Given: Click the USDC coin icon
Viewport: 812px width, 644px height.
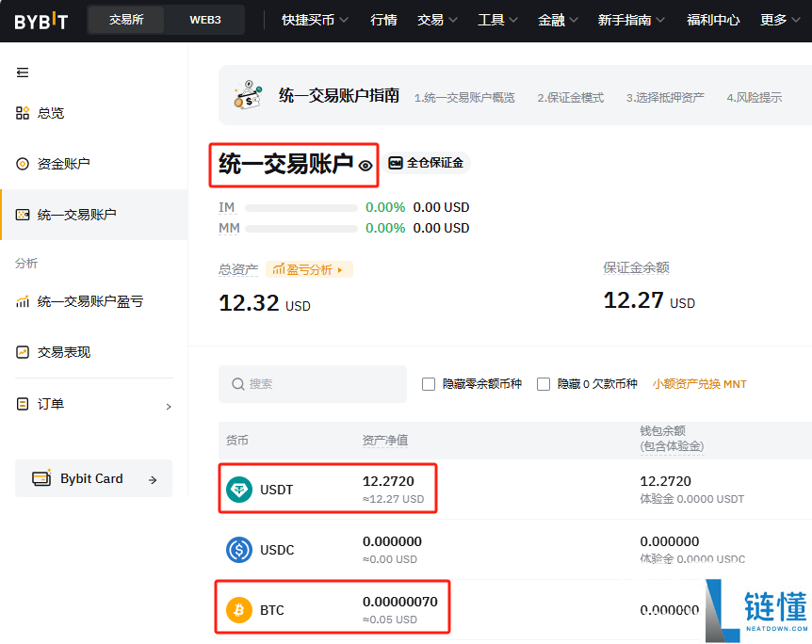Looking at the screenshot, I should tap(239, 549).
